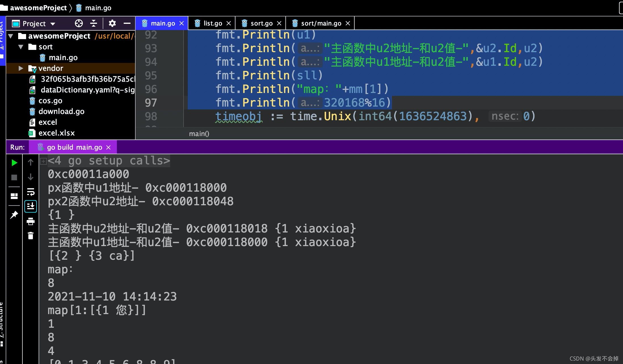Close the go build main.go run tab
The width and height of the screenshot is (623, 364).
pos(108,147)
